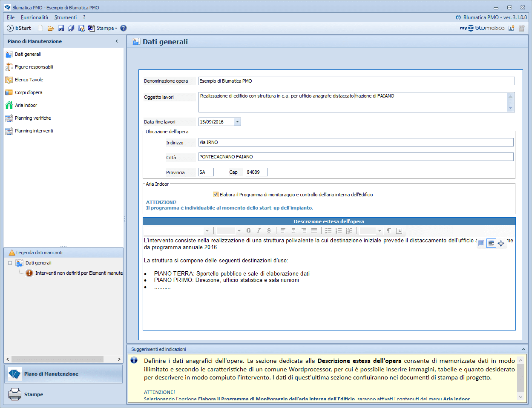
Task: Toggle multilevel list in editor
Action: pos(349,231)
